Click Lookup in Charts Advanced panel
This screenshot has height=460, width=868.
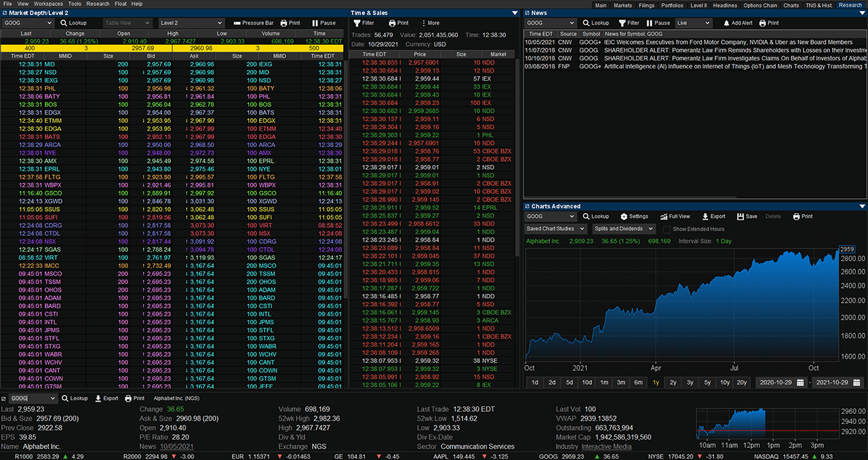click(595, 216)
